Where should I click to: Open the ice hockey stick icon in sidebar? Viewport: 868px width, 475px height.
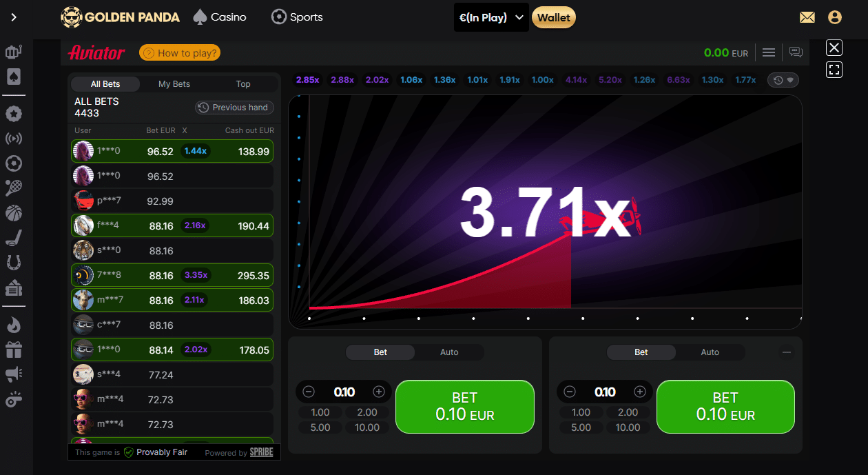(x=14, y=238)
